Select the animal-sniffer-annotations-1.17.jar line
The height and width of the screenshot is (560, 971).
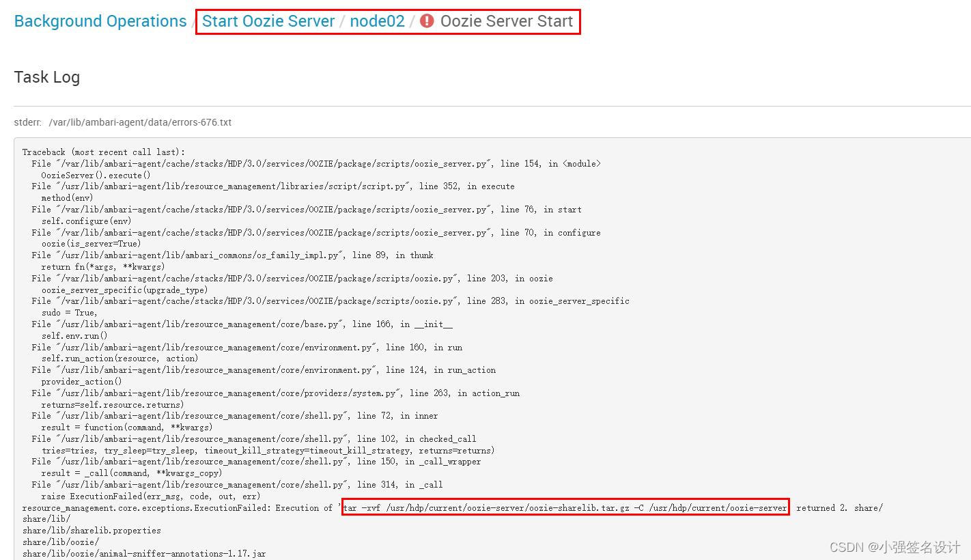(144, 554)
